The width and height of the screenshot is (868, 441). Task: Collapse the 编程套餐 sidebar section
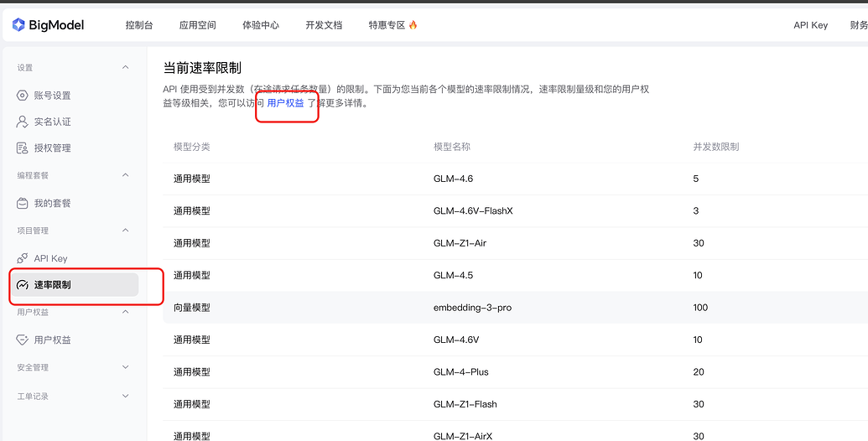click(126, 175)
